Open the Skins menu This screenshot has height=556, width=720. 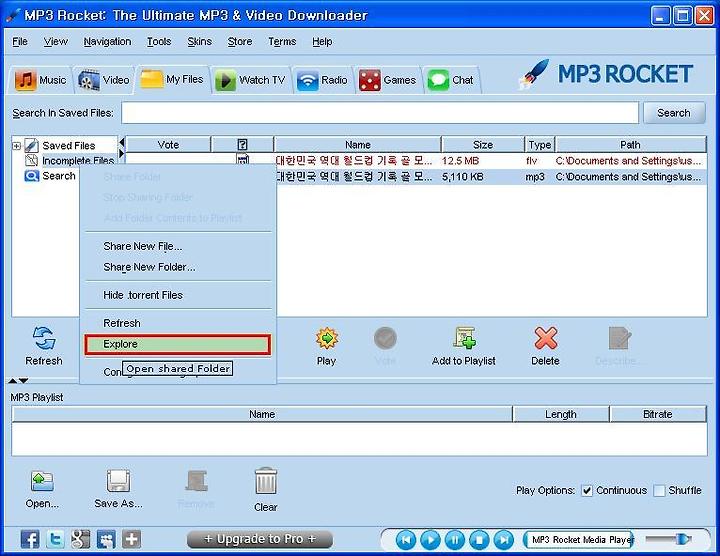(x=199, y=42)
